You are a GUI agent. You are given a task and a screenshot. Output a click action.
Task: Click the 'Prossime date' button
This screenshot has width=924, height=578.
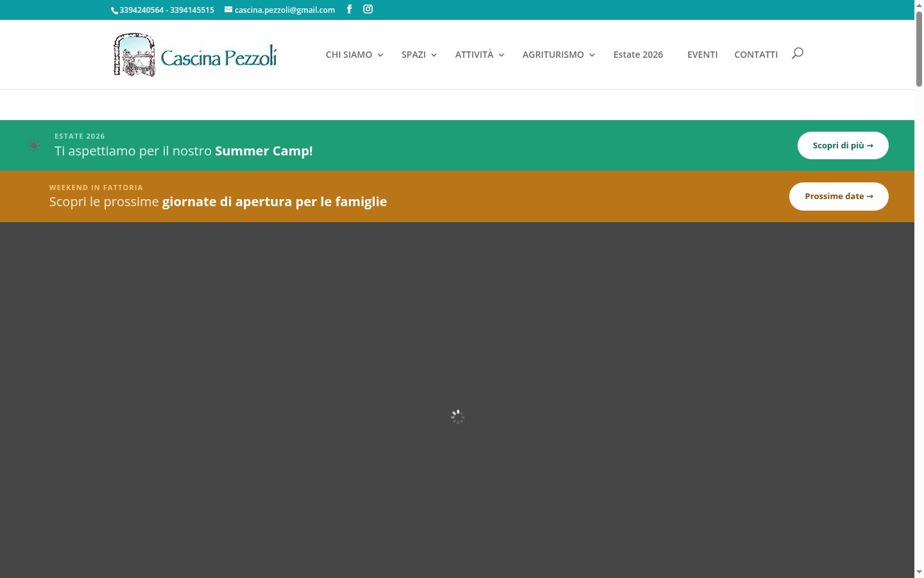pyautogui.click(x=839, y=196)
